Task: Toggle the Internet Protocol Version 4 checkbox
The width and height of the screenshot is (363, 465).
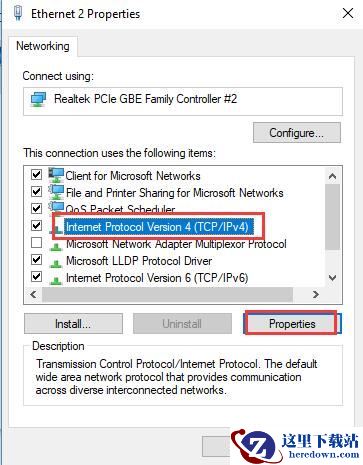Action: click(x=36, y=225)
